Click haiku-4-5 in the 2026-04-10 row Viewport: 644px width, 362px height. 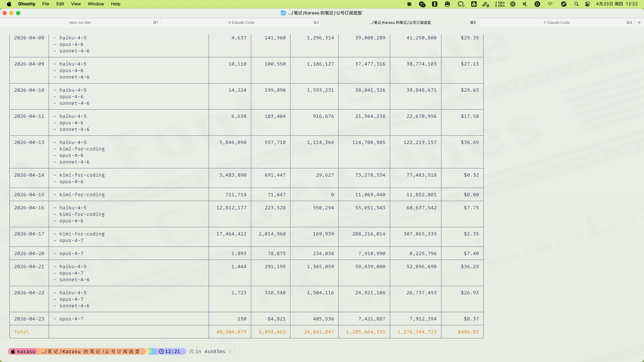point(73,90)
